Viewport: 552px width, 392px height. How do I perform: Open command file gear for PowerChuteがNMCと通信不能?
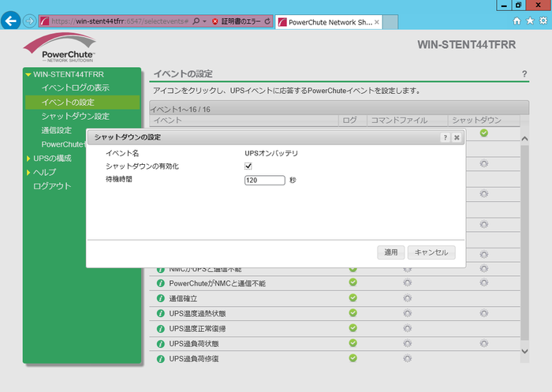coord(408,283)
